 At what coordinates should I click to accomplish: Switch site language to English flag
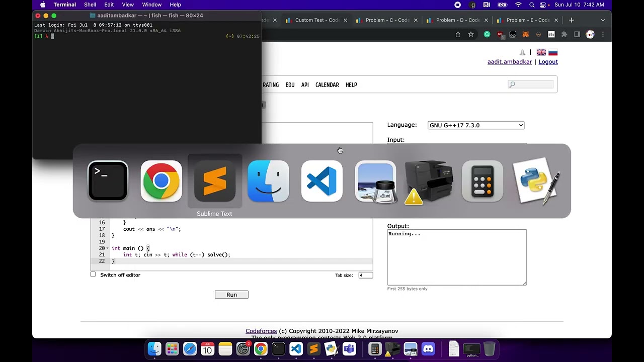pos(541,52)
